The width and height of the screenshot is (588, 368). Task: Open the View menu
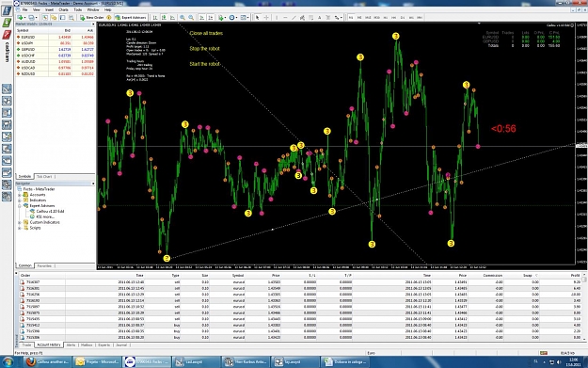[37, 9]
